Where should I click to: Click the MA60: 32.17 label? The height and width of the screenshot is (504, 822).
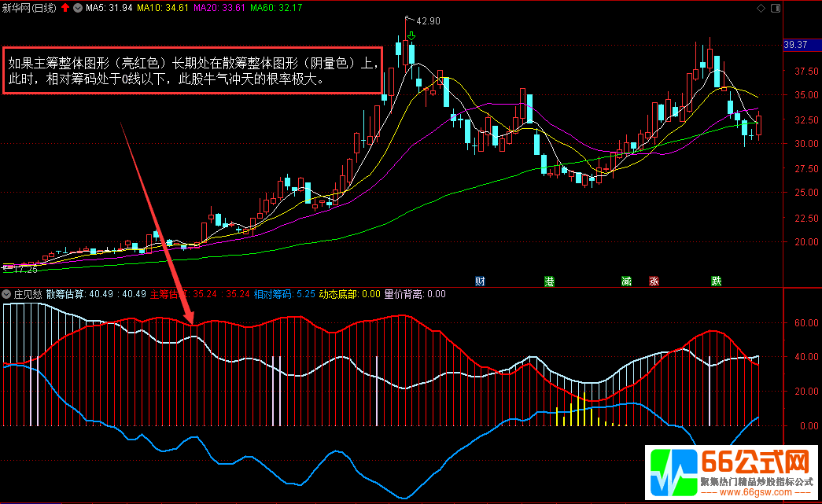click(276, 8)
